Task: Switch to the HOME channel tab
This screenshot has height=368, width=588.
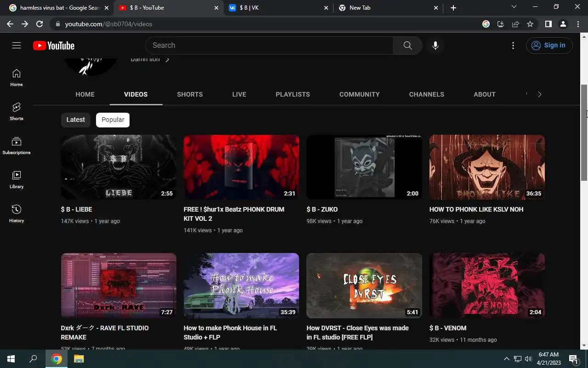Action: click(85, 94)
